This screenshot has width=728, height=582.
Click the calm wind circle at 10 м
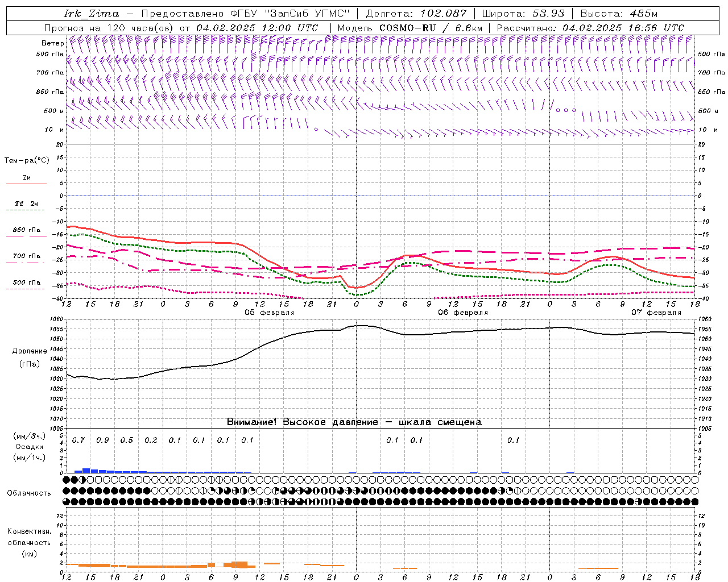pyautogui.click(x=316, y=130)
